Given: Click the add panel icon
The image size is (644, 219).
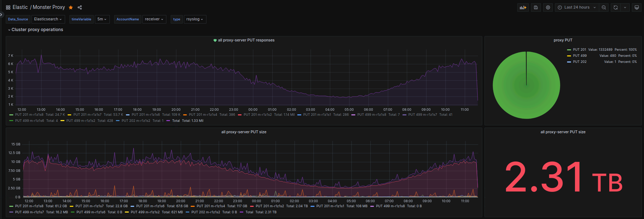Looking at the screenshot, I should tap(523, 8).
